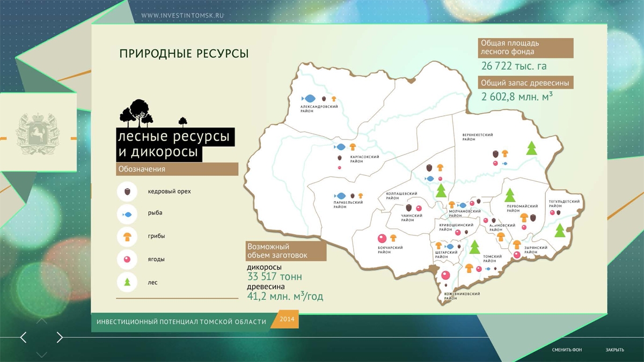Image resolution: width=644 pixels, height=362 pixels.
Task: Click the лес tree legend icon
Action: (x=127, y=282)
